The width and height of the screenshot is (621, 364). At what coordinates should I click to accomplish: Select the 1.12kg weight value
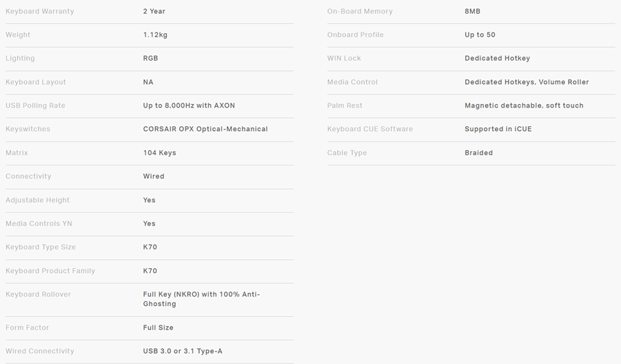coord(156,35)
